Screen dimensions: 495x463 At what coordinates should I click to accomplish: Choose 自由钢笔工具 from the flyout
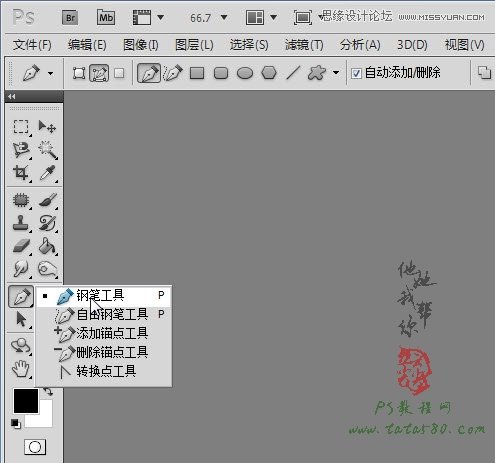104,314
